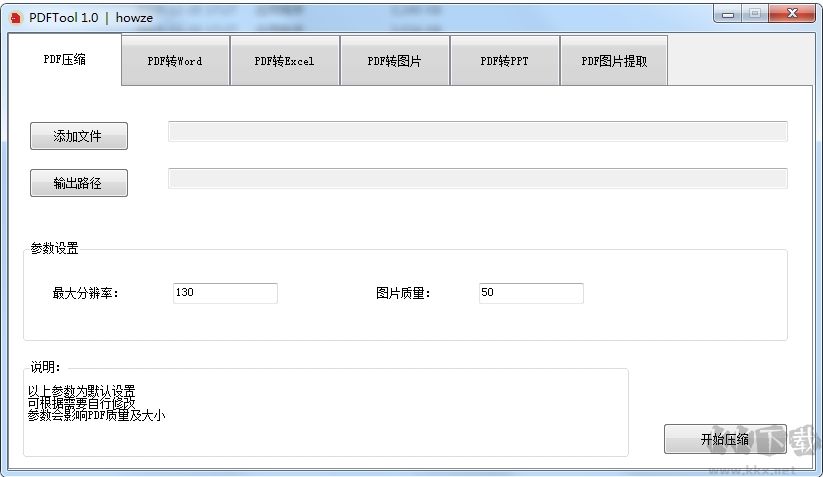Start compression with 开始压缩 button
This screenshot has height=477, width=823.
click(x=725, y=439)
